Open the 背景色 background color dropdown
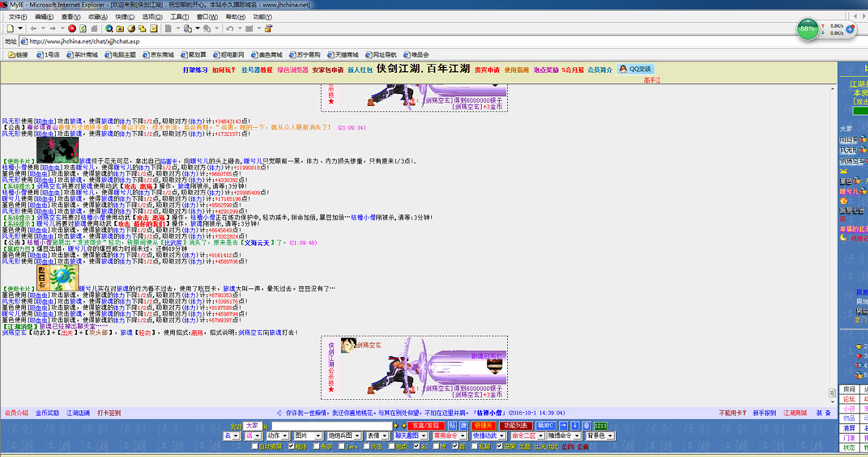868x457 pixels. tap(600, 436)
